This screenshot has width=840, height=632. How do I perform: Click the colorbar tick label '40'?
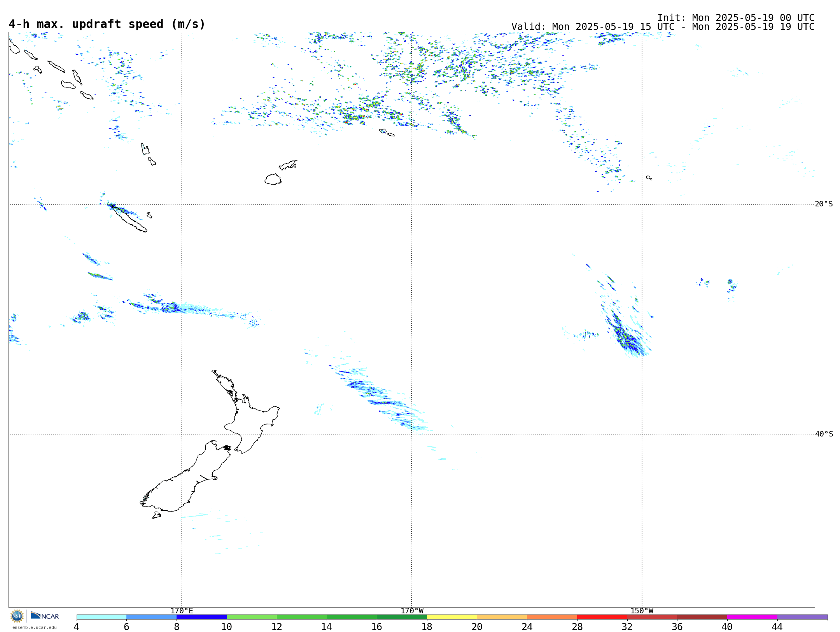point(727,627)
